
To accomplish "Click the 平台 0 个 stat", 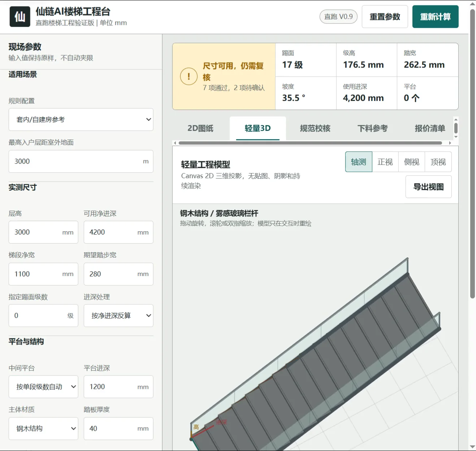I will pos(428,93).
